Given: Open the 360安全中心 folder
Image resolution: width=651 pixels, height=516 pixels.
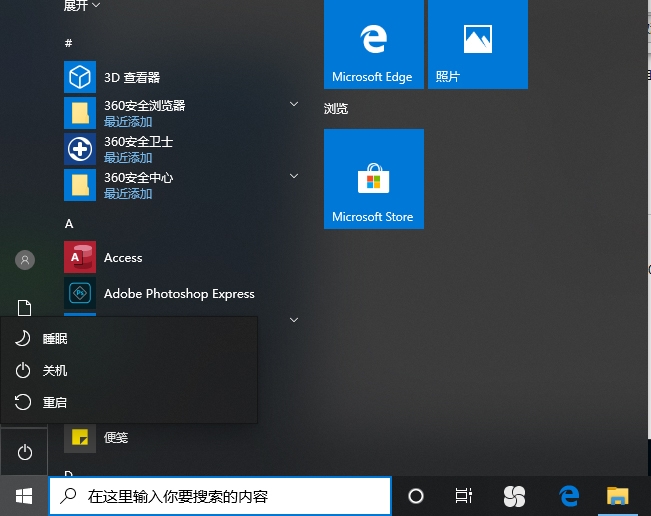Looking at the screenshot, I should coord(183,185).
